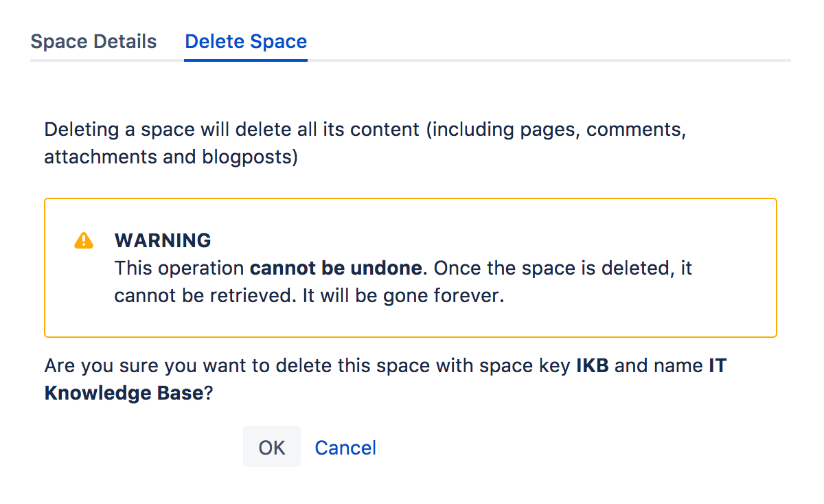Switch to the Space Details tab

pos(93,42)
